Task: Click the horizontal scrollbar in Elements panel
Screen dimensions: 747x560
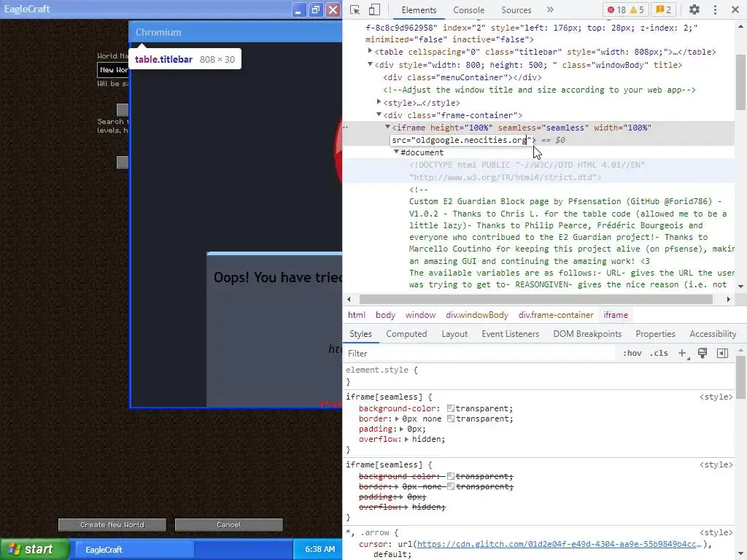Action: (x=535, y=299)
